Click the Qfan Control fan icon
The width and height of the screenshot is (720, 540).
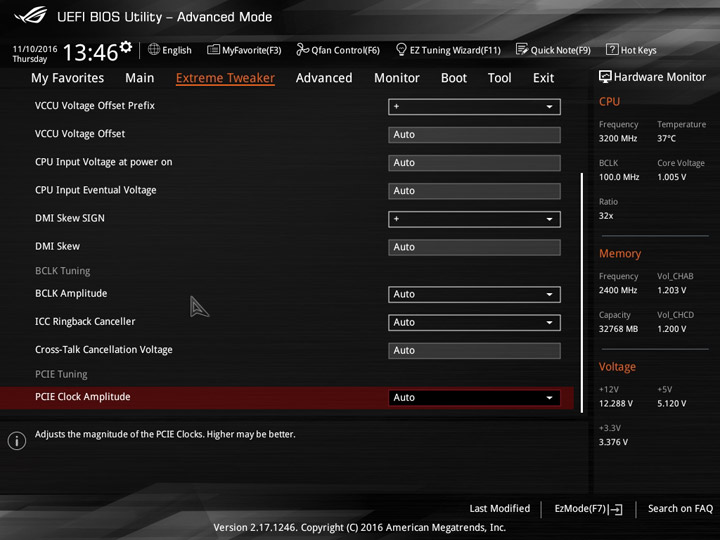(302, 49)
